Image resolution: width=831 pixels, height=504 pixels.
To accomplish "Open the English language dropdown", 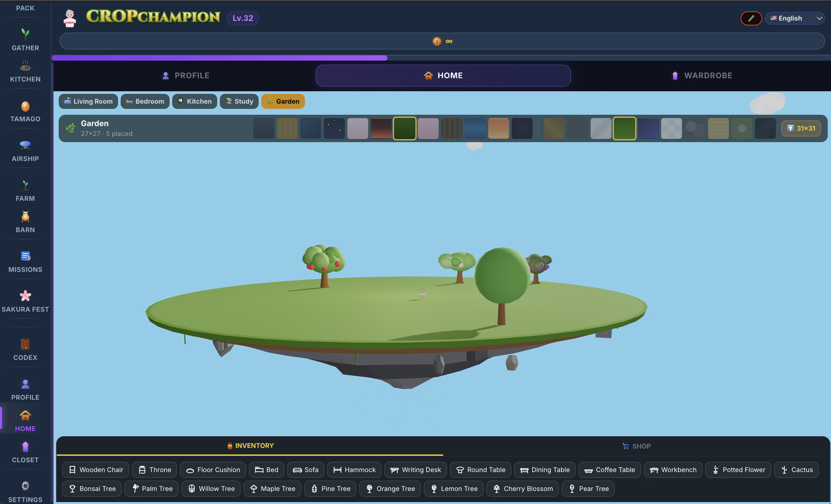I will tap(795, 18).
